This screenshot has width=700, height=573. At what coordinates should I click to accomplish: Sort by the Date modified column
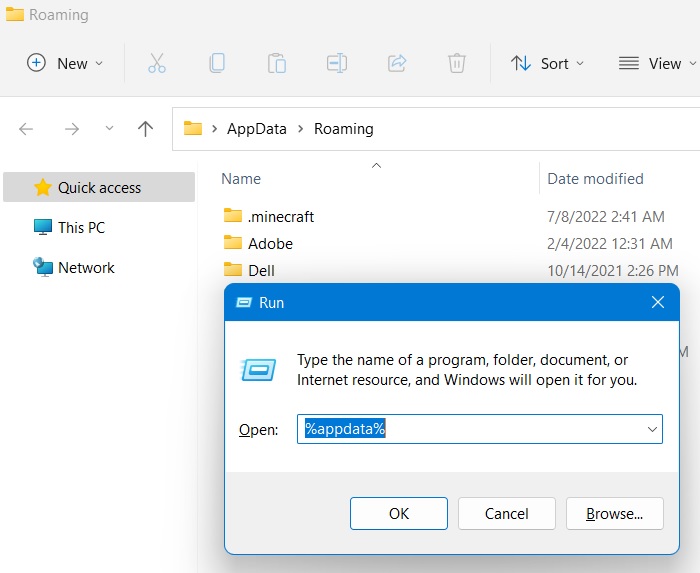[596, 179]
